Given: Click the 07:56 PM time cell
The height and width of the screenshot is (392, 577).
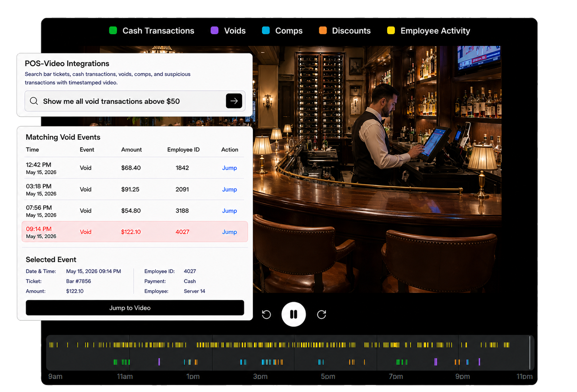Looking at the screenshot, I should [41, 211].
